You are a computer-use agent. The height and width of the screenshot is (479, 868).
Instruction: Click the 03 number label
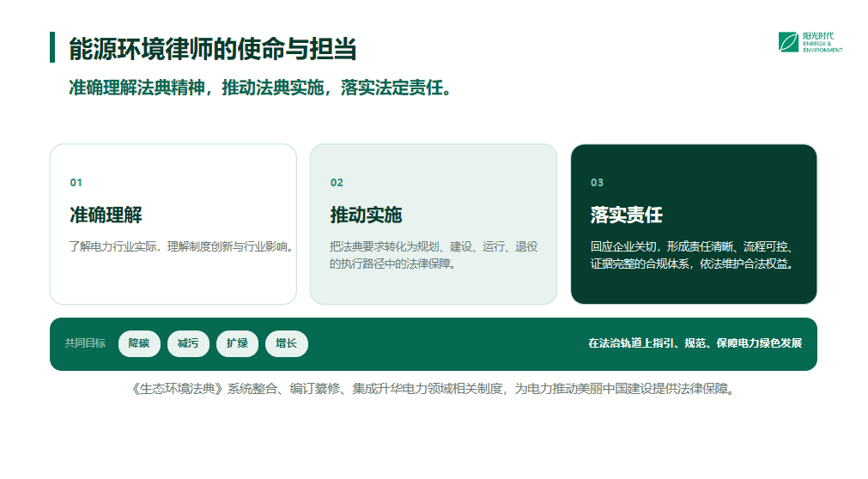click(x=597, y=183)
